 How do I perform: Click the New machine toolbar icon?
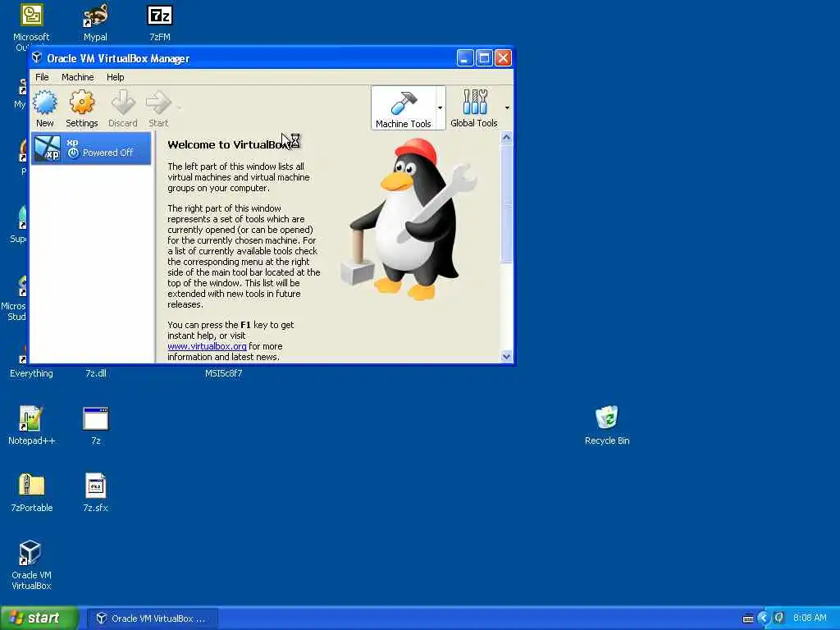pos(45,108)
